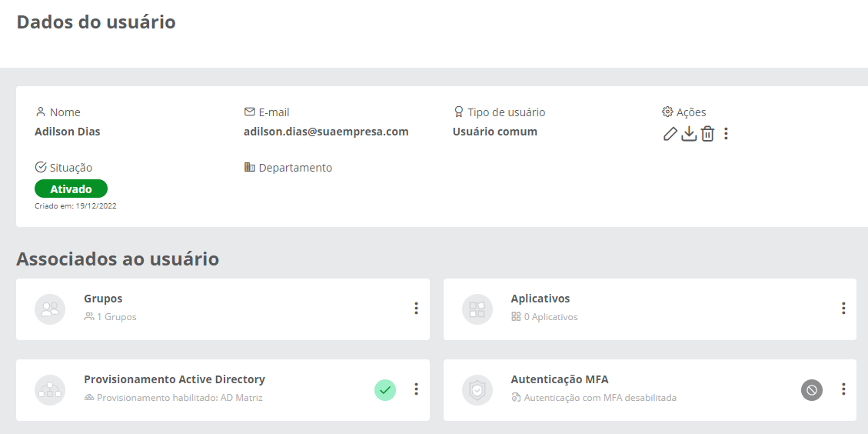
Task: Open the Grupos card options menu
Action: coord(416,309)
